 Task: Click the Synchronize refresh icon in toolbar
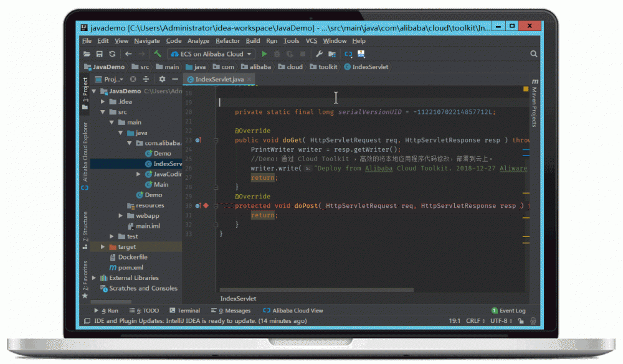pyautogui.click(x=112, y=54)
